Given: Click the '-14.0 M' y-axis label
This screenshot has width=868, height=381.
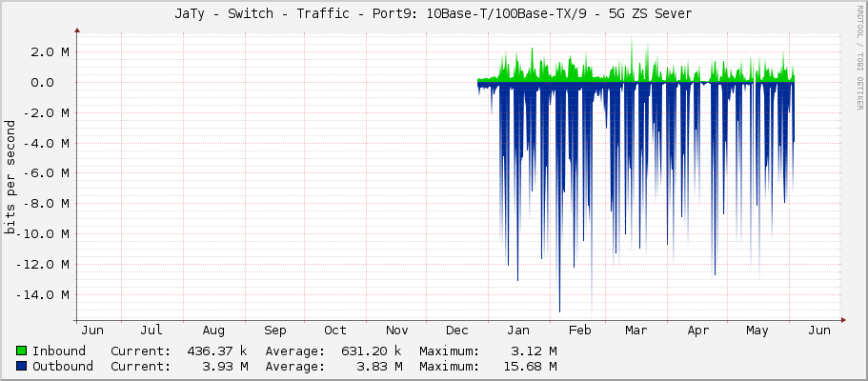Looking at the screenshot, I should [43, 294].
